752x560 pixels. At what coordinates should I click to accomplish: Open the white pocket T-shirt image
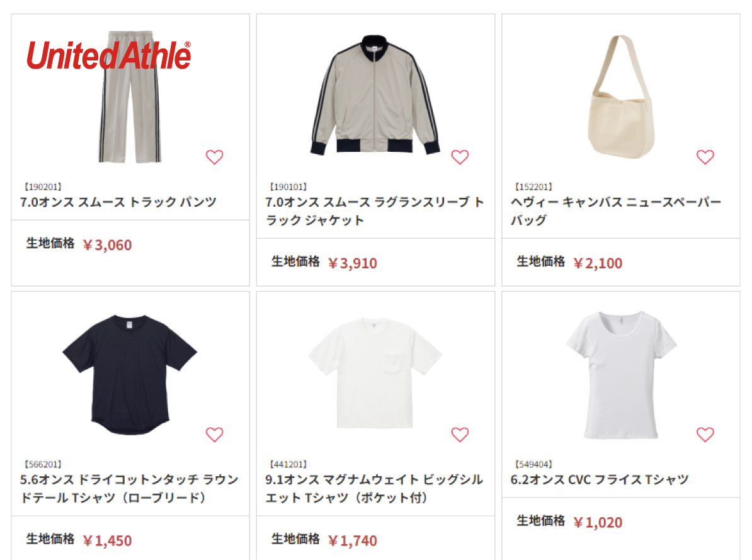pos(375,373)
